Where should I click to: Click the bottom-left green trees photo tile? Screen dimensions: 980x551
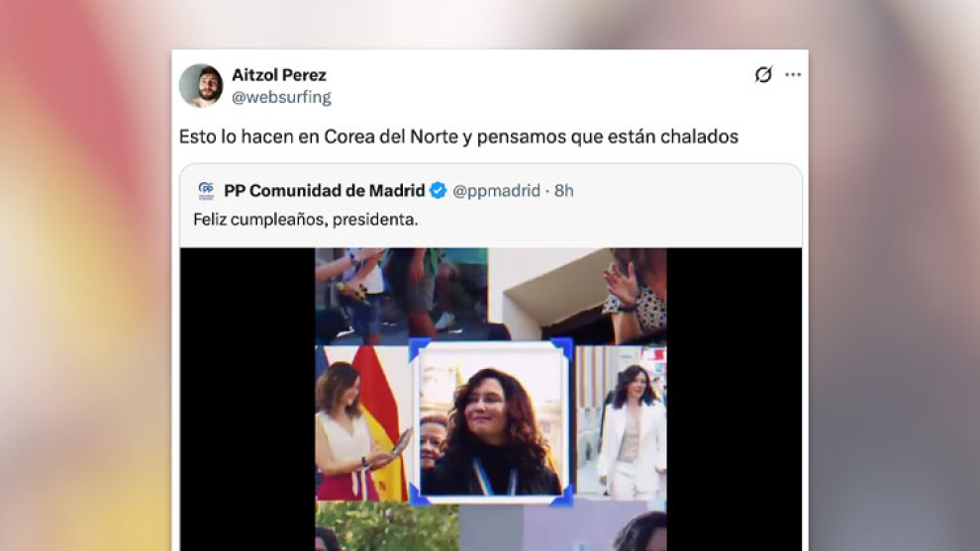[387, 526]
